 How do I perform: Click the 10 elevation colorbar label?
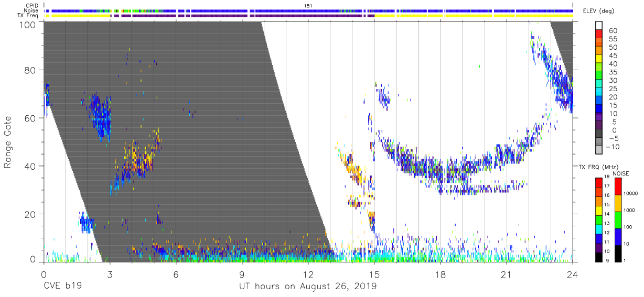point(613,114)
